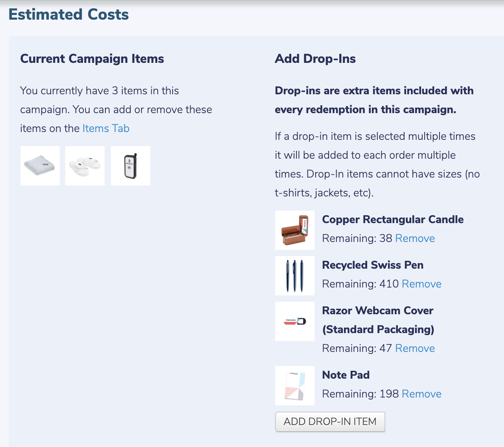Screen dimensions: 504x447
Task: Open the Items Tab link
Action: click(x=106, y=128)
